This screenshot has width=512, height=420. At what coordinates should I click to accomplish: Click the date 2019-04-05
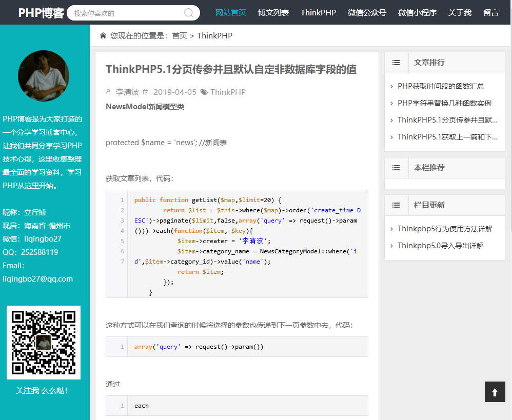(x=175, y=92)
